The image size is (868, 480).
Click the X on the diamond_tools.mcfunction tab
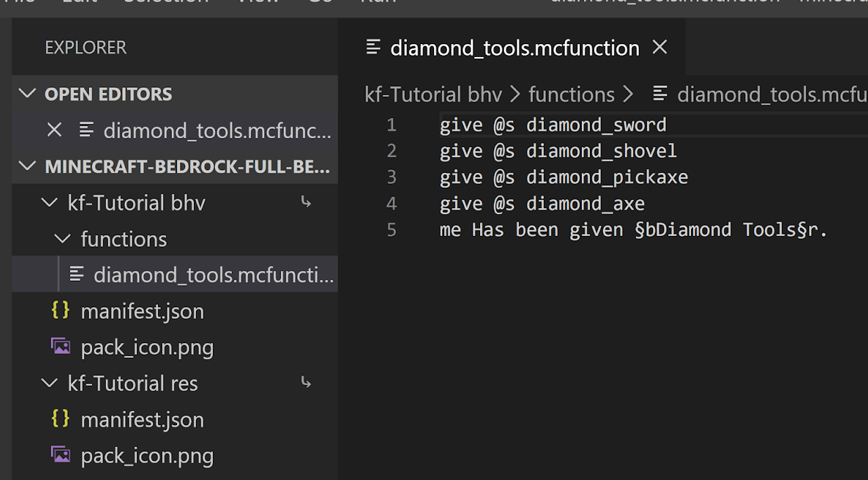coord(659,47)
